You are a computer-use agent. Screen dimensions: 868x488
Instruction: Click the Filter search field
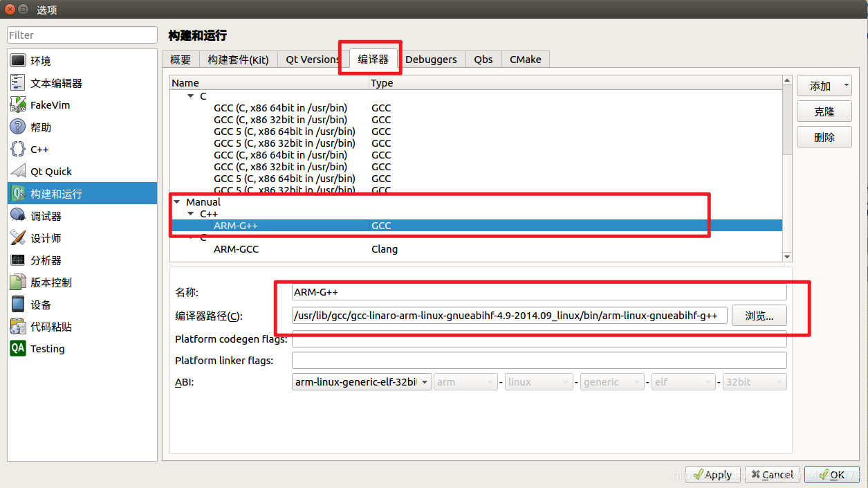pos(82,35)
